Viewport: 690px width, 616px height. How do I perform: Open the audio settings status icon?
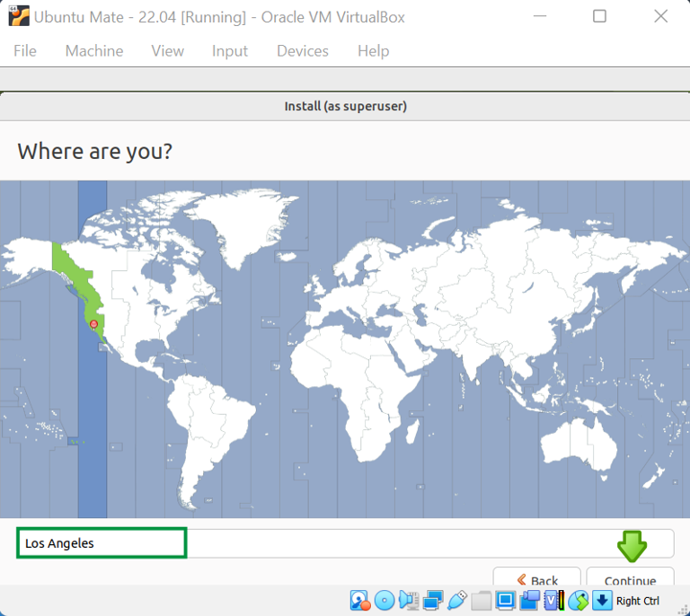click(x=409, y=601)
